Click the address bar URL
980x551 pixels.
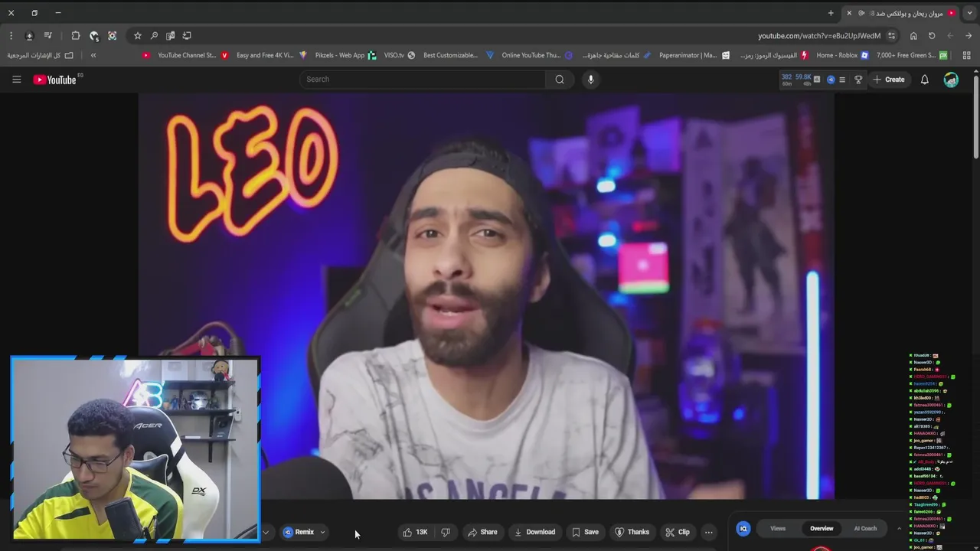819,36
